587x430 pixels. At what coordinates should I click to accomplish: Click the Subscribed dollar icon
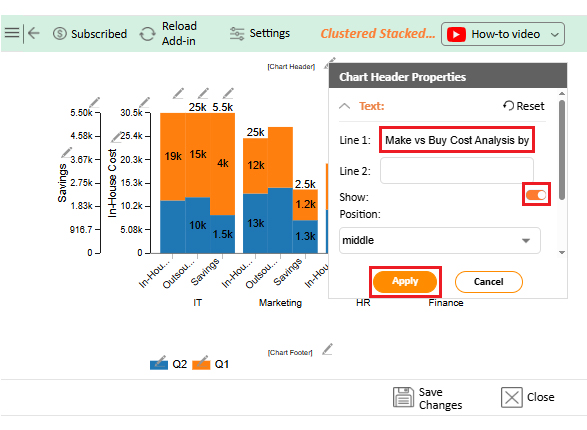60,34
